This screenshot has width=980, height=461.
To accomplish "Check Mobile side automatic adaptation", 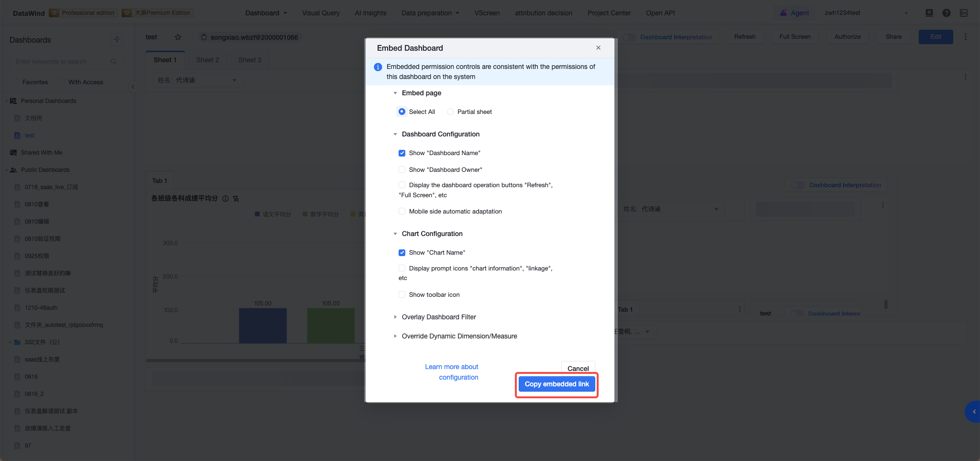I will point(402,211).
